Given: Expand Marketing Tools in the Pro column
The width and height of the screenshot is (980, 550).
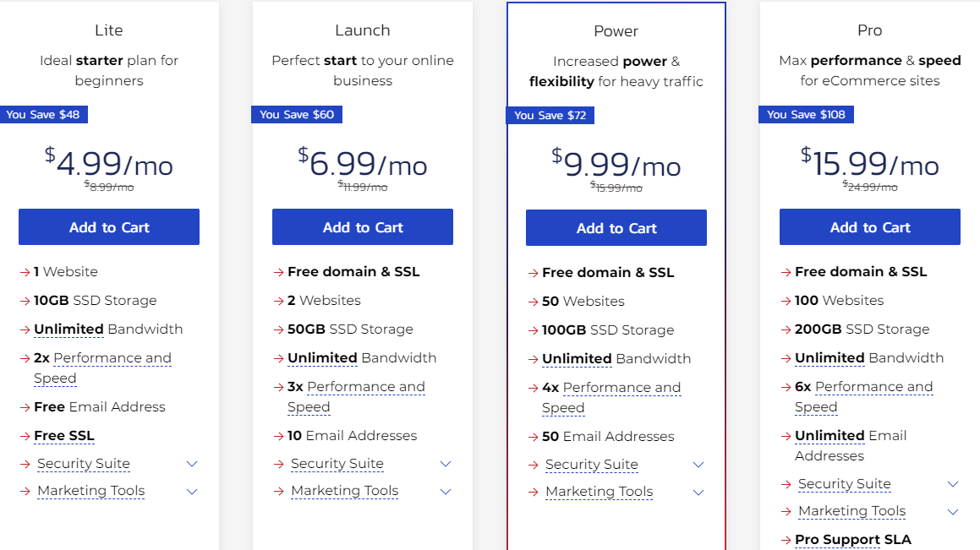Looking at the screenshot, I should click(x=851, y=511).
